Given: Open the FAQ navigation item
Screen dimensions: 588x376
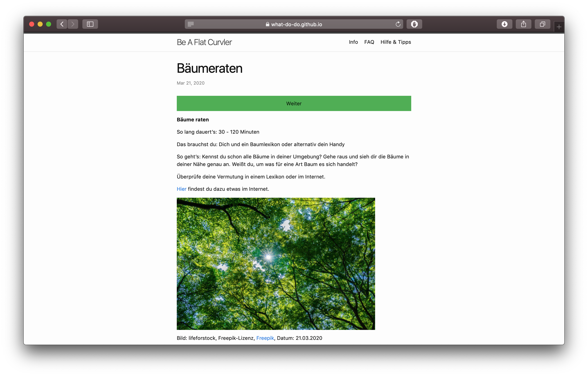Looking at the screenshot, I should click(x=369, y=42).
